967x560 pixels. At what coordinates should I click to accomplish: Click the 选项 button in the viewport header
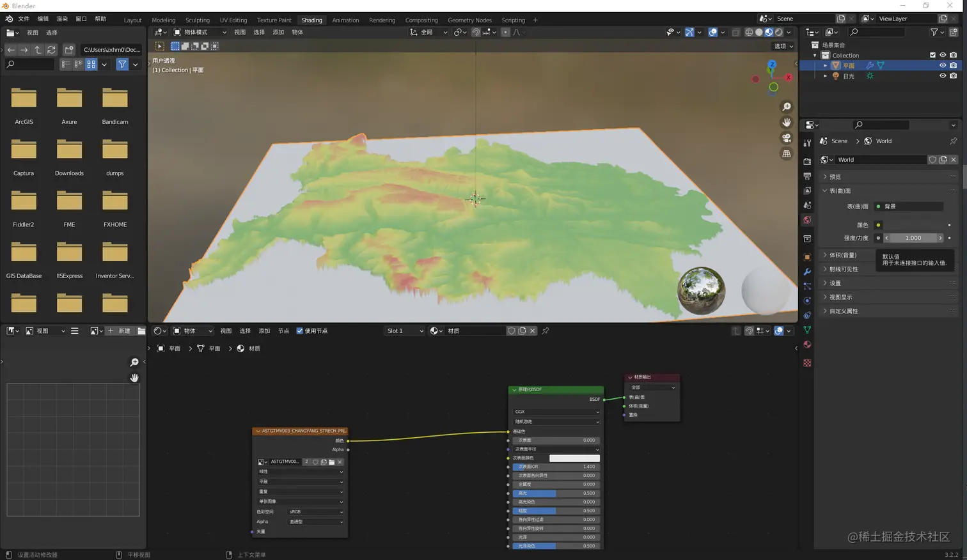pyautogui.click(x=783, y=46)
